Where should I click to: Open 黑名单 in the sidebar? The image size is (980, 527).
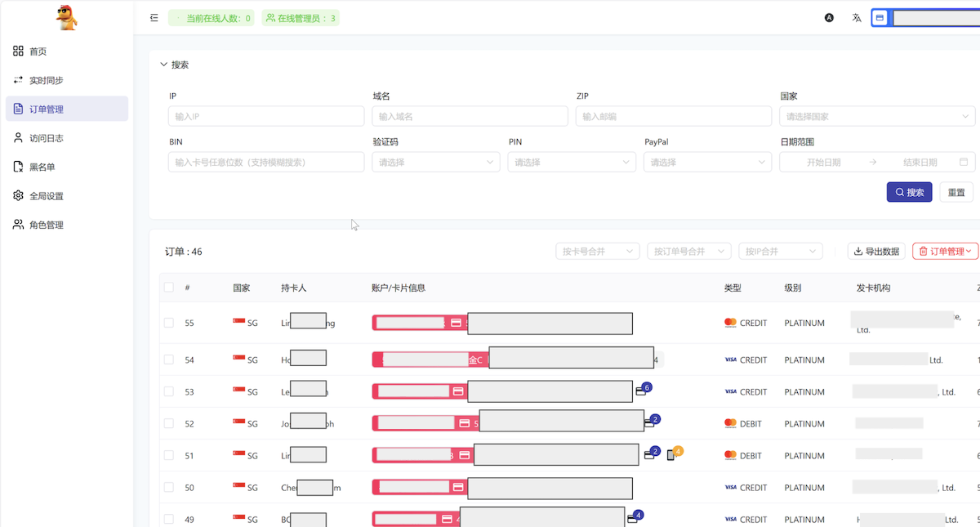tap(67, 167)
